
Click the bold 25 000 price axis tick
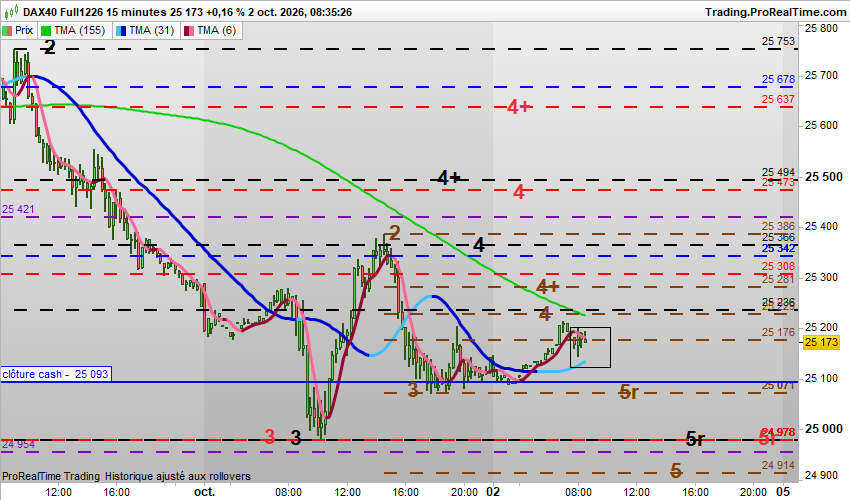tap(824, 429)
